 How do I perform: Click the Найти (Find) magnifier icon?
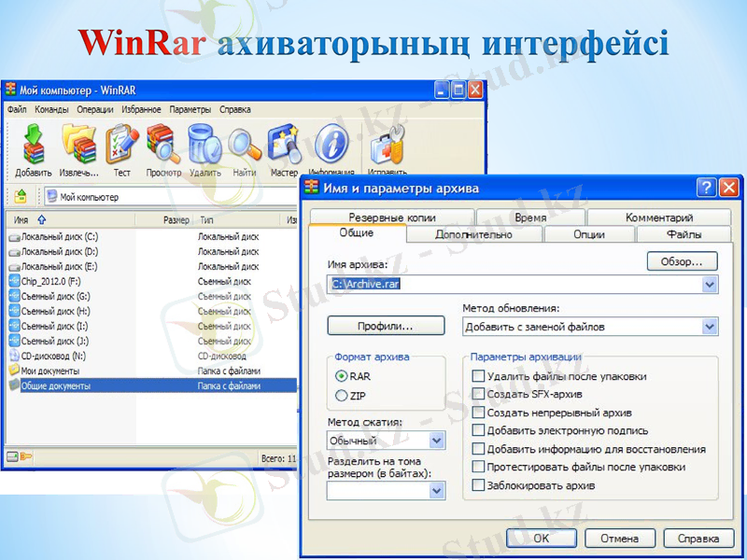(245, 146)
